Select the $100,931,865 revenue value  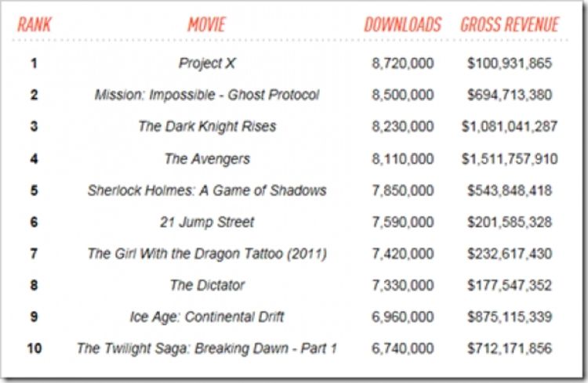click(x=510, y=63)
